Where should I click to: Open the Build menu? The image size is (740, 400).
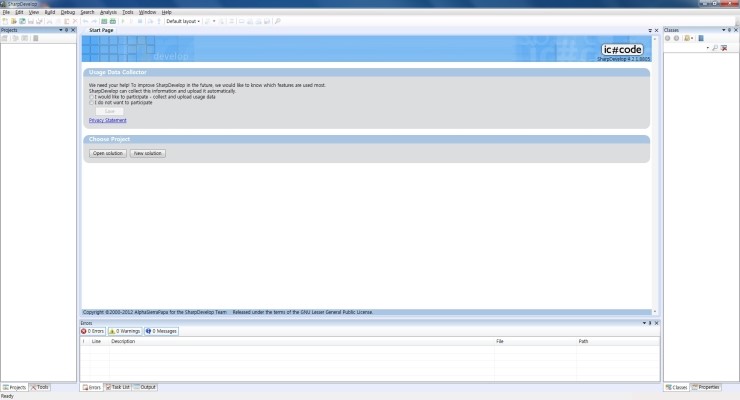[x=50, y=12]
